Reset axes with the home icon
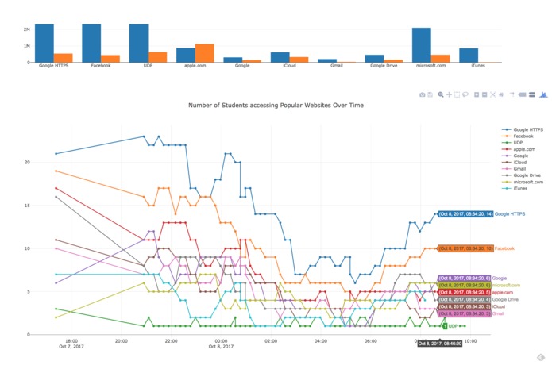This screenshot has width=552, height=392. point(501,94)
